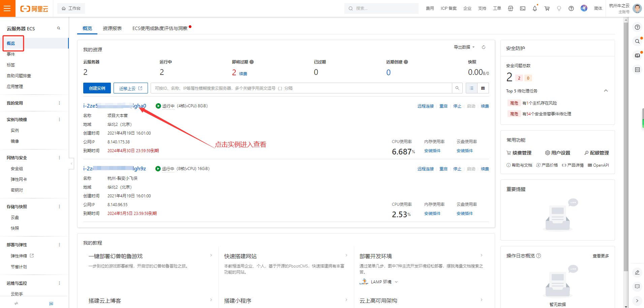Click 远程连接 for the first instance
Viewport: 644px width, 308px height.
point(425,106)
